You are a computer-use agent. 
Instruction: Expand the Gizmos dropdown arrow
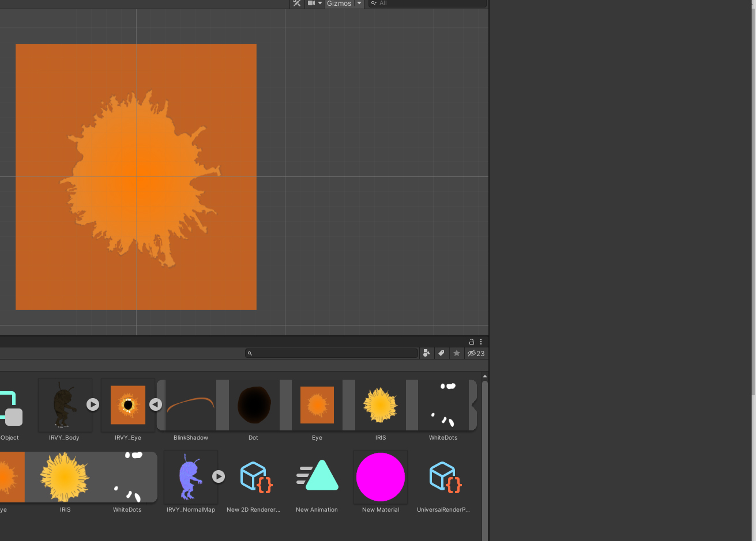click(359, 3)
